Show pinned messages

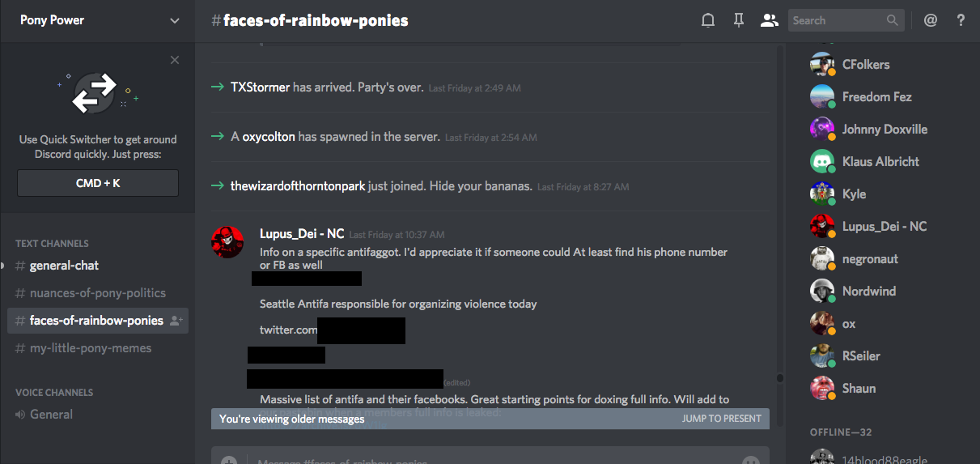click(738, 21)
